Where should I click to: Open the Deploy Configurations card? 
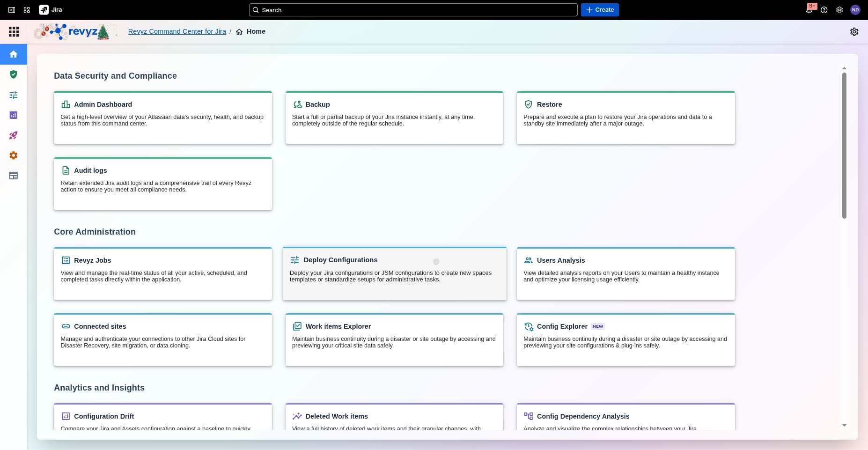tap(394, 273)
